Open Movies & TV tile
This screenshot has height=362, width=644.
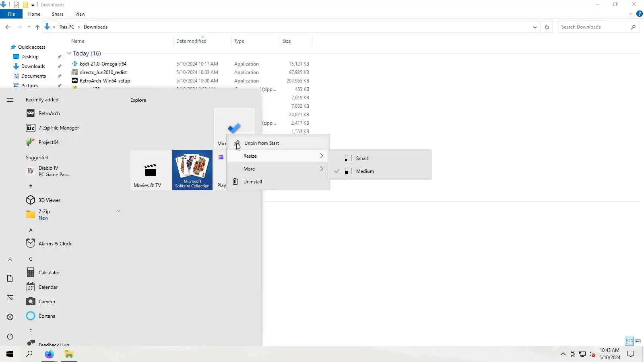coord(151,170)
